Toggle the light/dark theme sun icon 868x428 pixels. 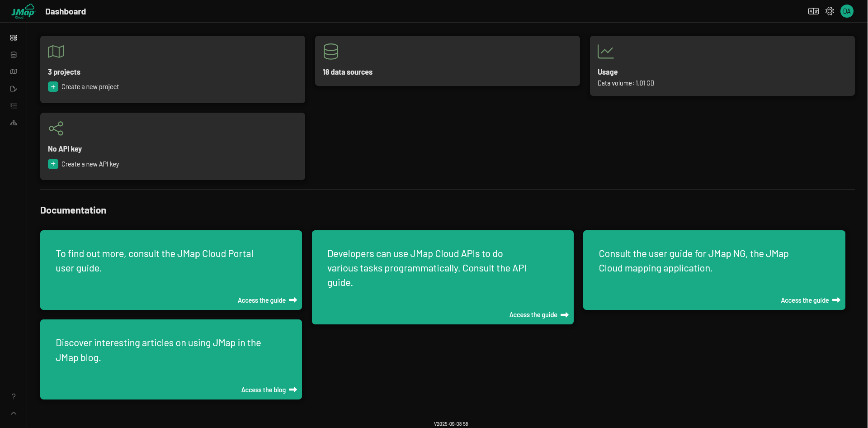[830, 11]
